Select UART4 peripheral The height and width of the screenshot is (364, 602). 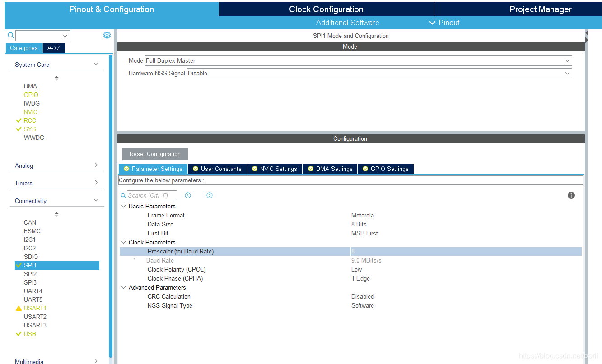pyautogui.click(x=33, y=291)
